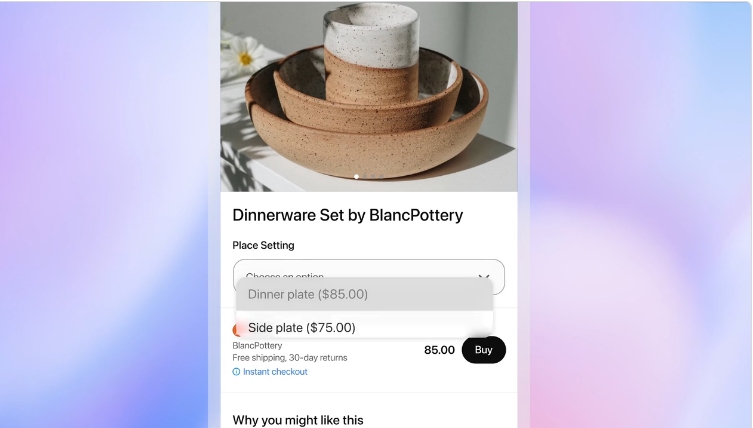The image size is (753, 428).
Task: Click the Place Setting field label
Action: tap(263, 245)
